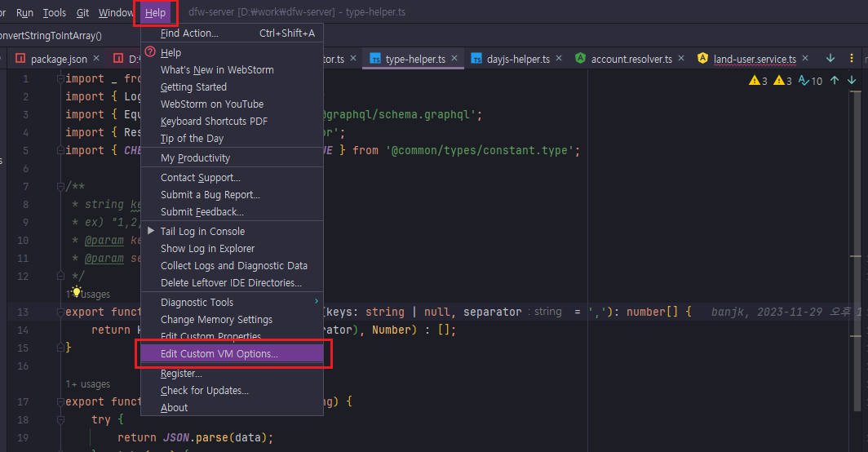
Task: Switch to dayjs-helper.ts tab
Action: 518,60
